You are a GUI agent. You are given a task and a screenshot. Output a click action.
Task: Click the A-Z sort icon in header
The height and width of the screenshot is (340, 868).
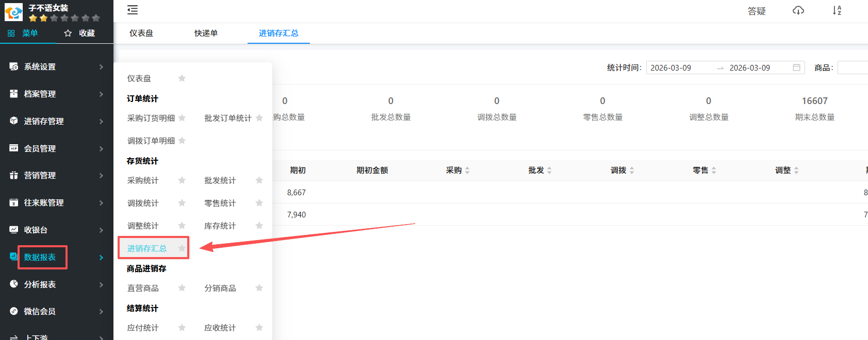coord(837,10)
